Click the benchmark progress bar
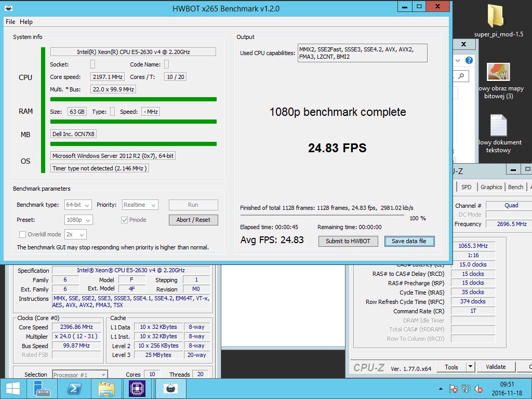Screen dimensions: 532x399 tap(322, 215)
